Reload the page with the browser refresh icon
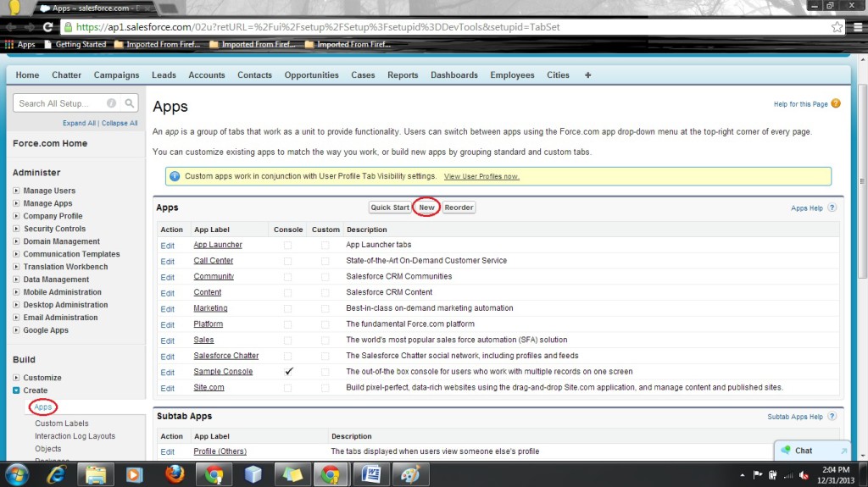 (48, 26)
